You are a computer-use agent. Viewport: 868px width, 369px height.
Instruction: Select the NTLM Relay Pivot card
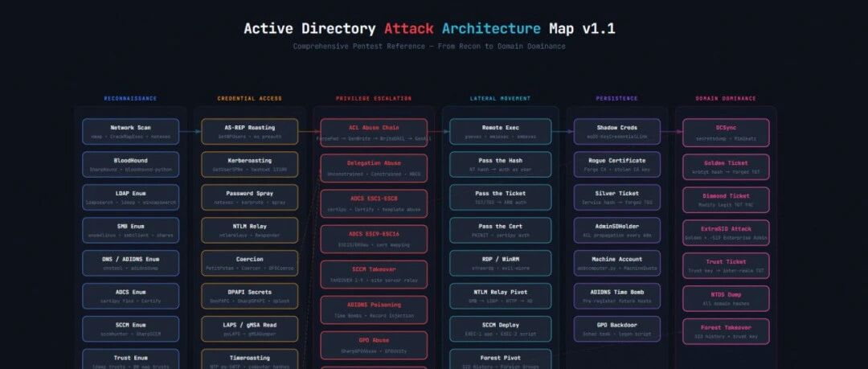click(501, 297)
